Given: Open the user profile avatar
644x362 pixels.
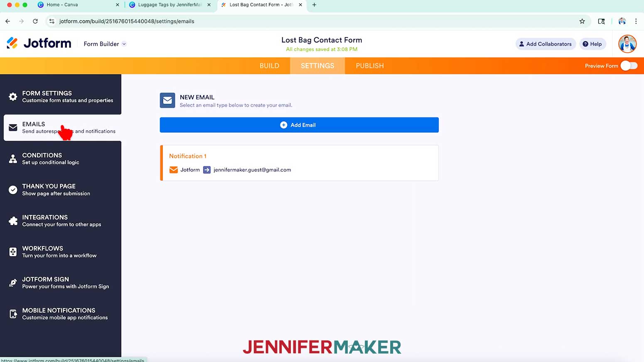Looking at the screenshot, I should (x=627, y=44).
